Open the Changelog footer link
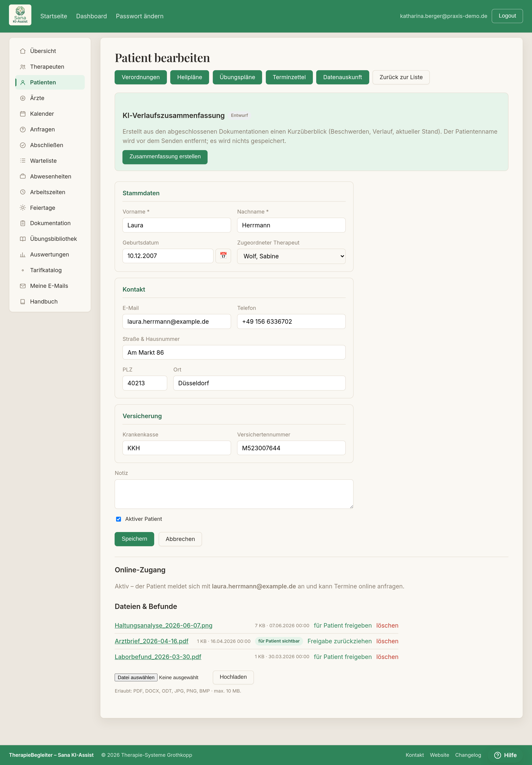Screen dimensions: 532x765 tap(468, 755)
